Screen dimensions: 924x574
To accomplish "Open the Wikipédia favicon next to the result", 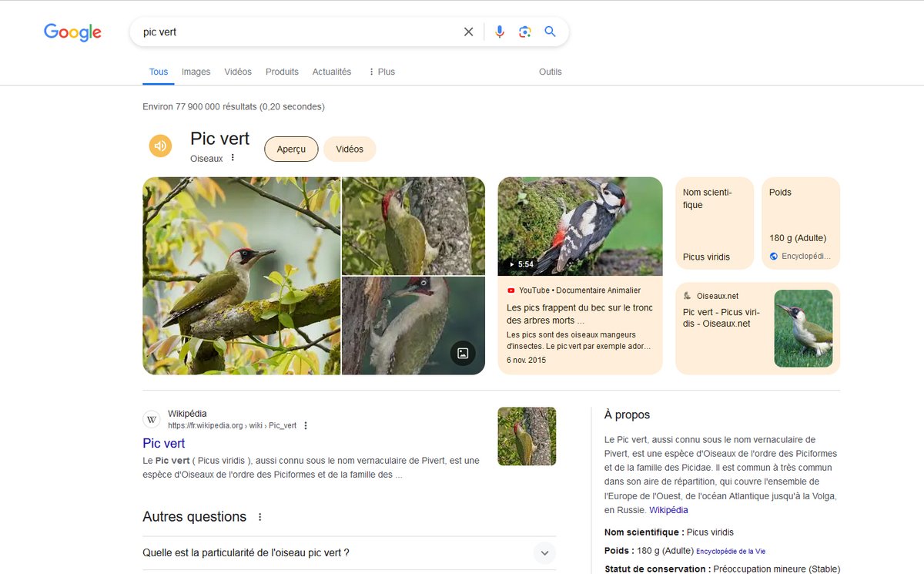I will (x=152, y=419).
